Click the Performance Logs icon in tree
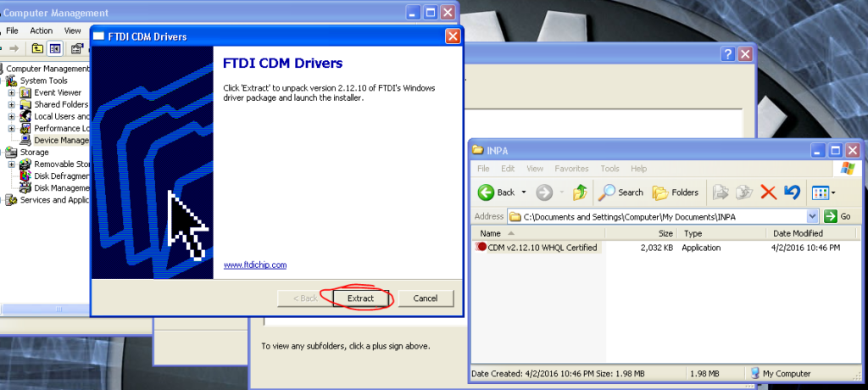The image size is (868, 390). [x=25, y=129]
